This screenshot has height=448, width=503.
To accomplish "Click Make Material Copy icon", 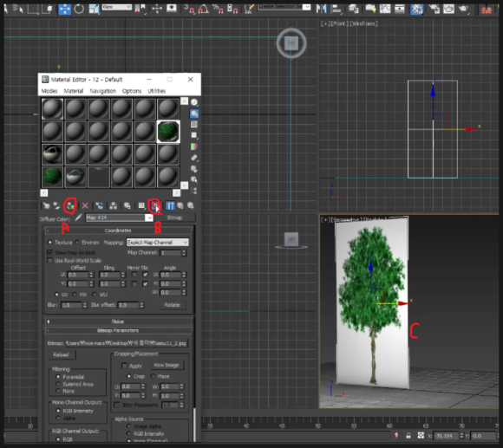I will coord(99,205).
